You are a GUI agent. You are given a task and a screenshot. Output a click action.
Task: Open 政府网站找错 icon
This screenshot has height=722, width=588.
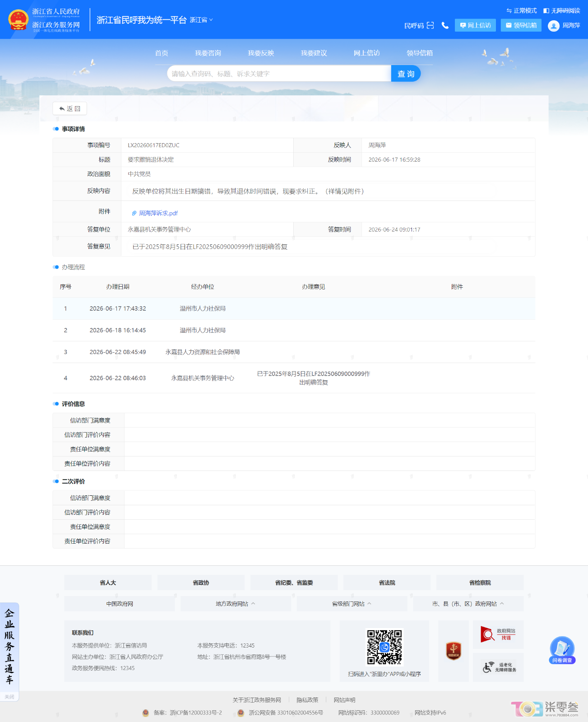(498, 634)
